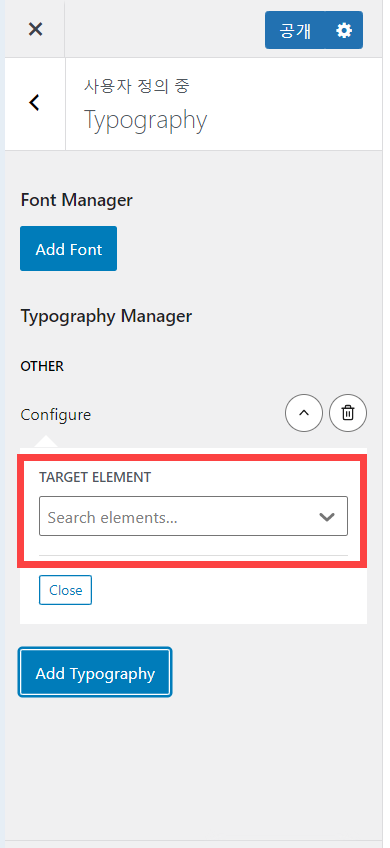The height and width of the screenshot is (848, 390).
Task: Click the Add Typography button
Action: (x=95, y=673)
